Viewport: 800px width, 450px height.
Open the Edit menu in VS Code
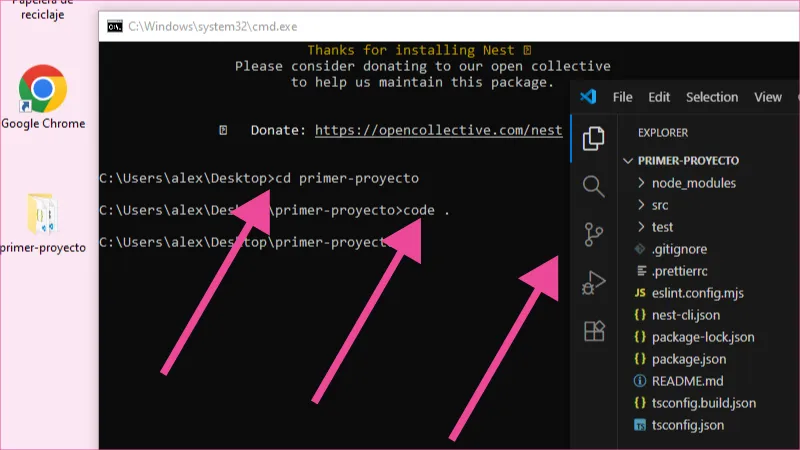click(659, 97)
